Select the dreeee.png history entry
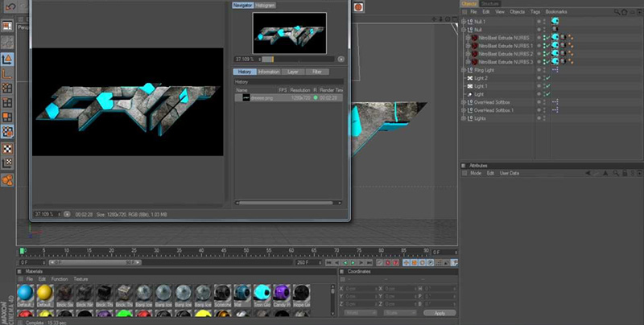The width and height of the screenshot is (644, 325). point(288,97)
